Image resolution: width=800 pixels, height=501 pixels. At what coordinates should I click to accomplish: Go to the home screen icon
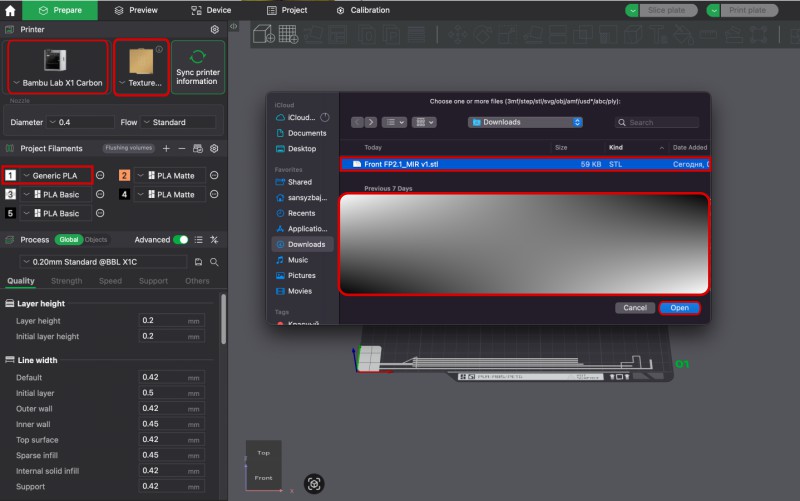point(10,10)
